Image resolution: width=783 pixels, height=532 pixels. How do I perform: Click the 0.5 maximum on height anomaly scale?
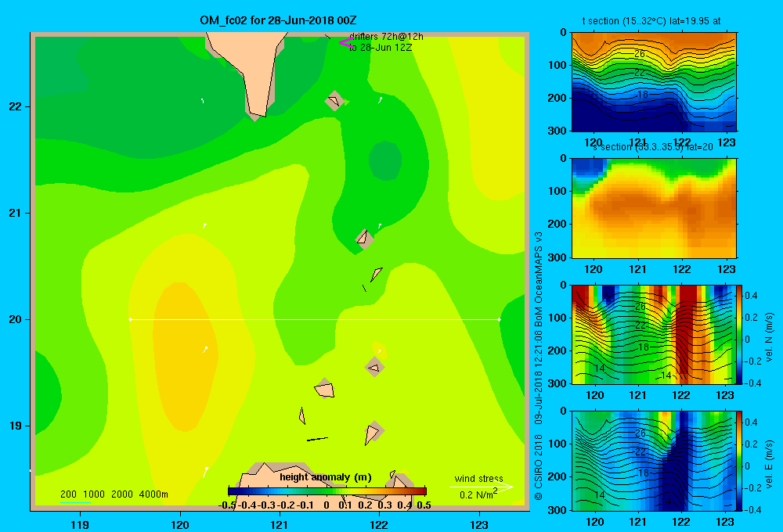point(424,505)
